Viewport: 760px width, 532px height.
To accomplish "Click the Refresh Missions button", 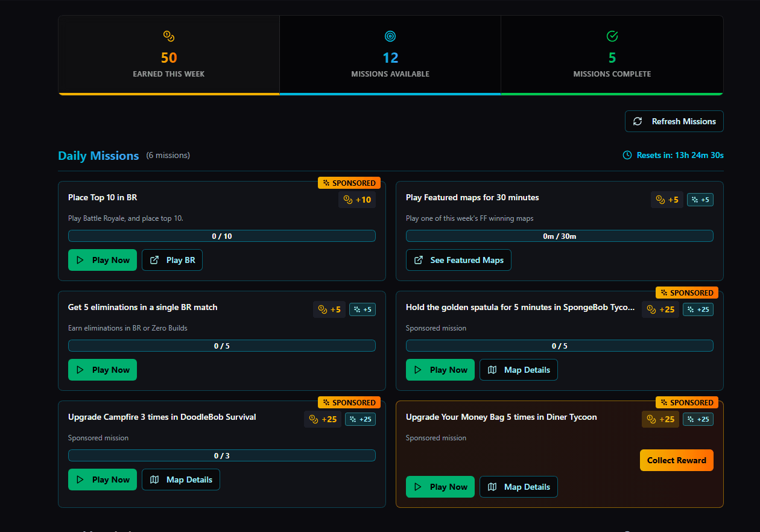I will (x=674, y=121).
